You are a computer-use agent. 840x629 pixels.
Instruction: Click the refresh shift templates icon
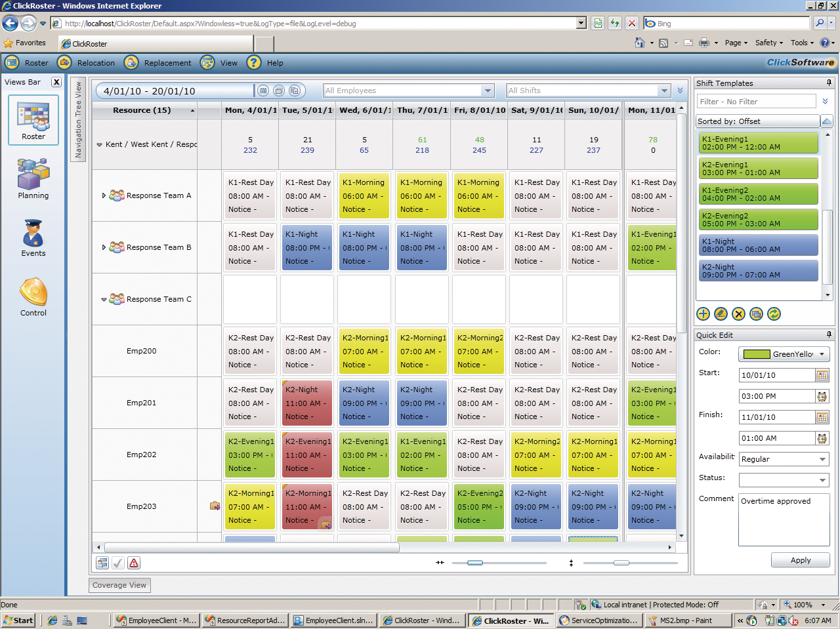tap(774, 314)
